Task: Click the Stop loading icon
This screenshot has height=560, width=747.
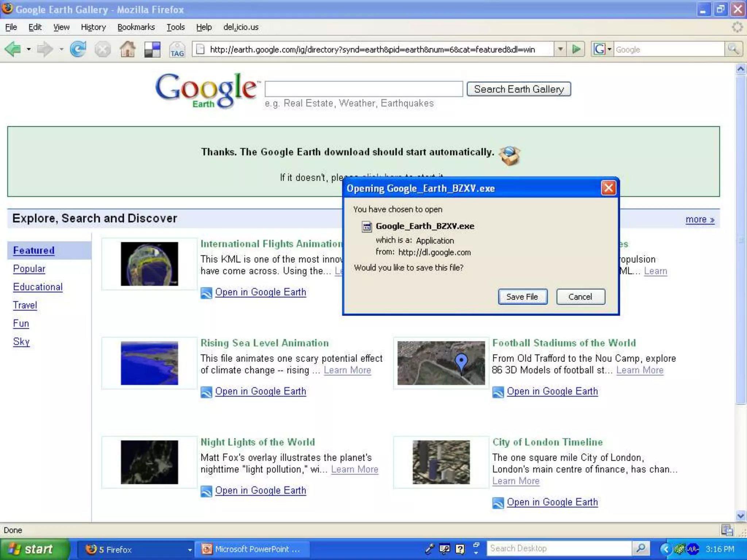Action: click(x=102, y=49)
